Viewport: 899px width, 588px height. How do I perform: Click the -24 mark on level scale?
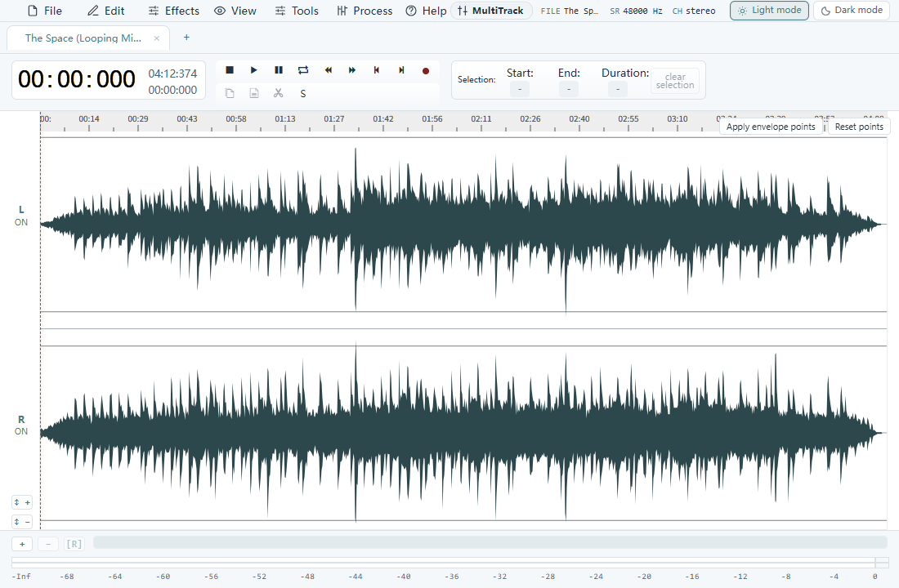point(596,576)
